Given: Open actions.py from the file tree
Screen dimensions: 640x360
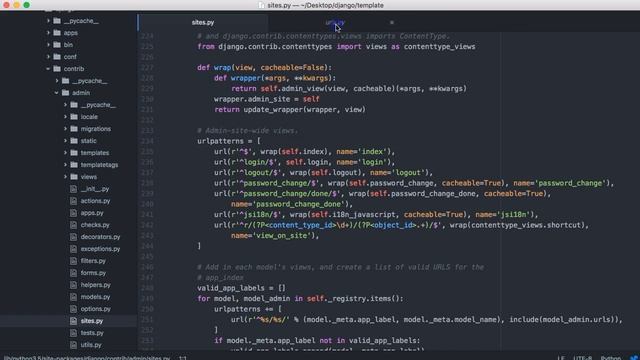Looking at the screenshot, I should 96,201.
